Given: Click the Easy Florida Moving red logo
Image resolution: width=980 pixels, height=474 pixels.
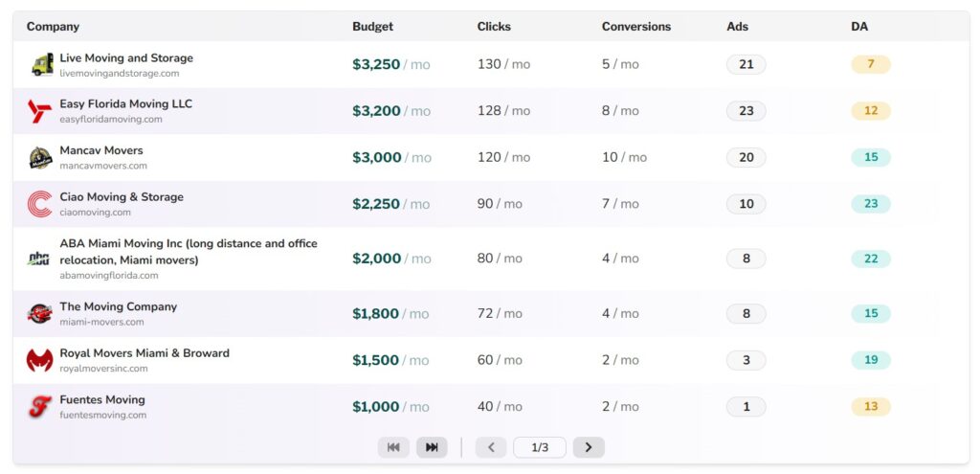Looking at the screenshot, I should 40,111.
